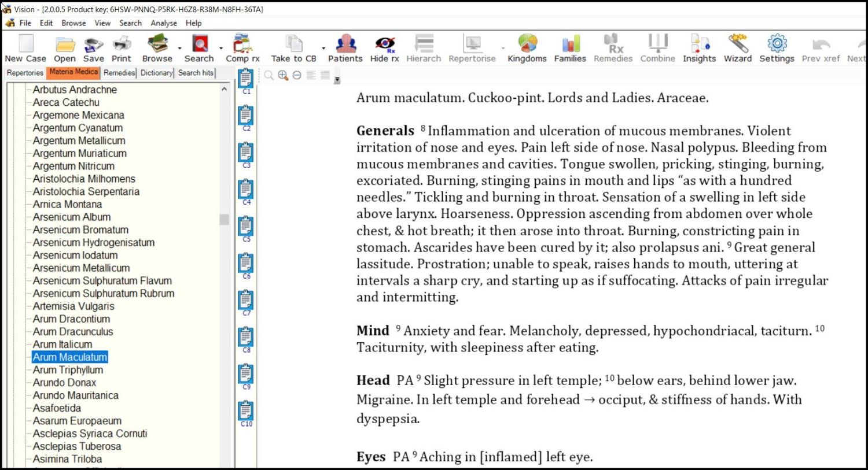
Task: Launch the Wizard
Action: point(738,47)
